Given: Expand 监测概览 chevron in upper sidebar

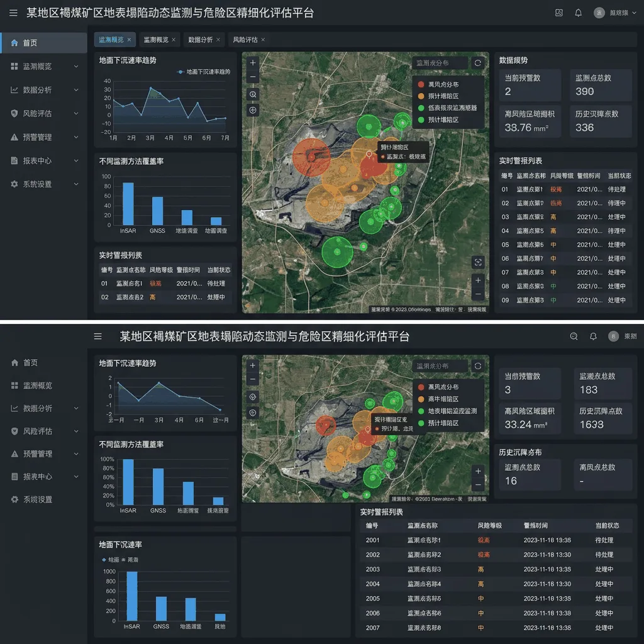Looking at the screenshot, I should coord(76,66).
